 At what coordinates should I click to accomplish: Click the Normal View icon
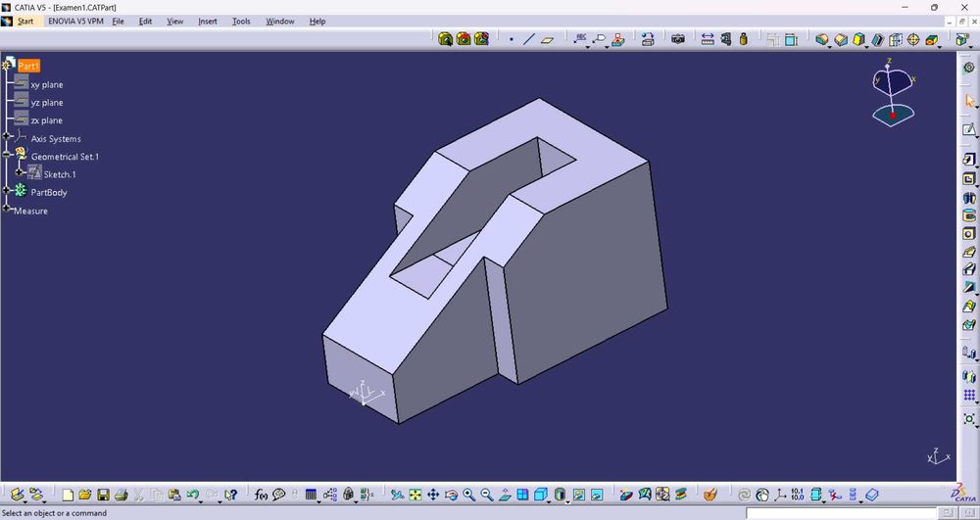click(x=505, y=496)
